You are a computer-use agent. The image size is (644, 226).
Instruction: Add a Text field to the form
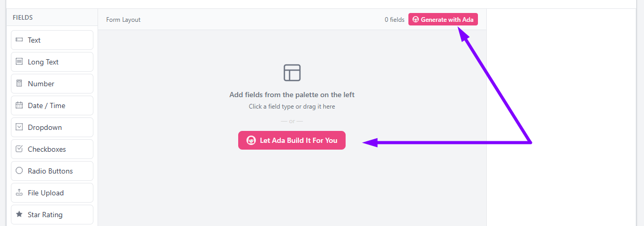[52, 40]
